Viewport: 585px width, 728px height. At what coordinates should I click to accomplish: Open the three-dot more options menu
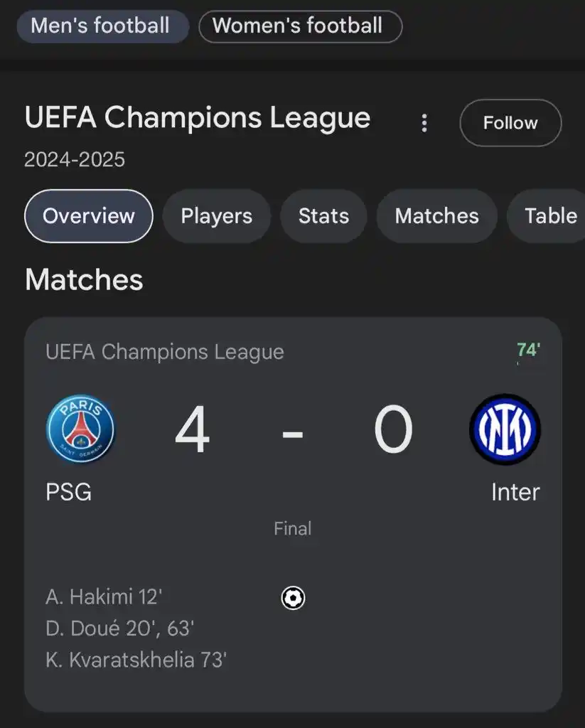(x=424, y=124)
